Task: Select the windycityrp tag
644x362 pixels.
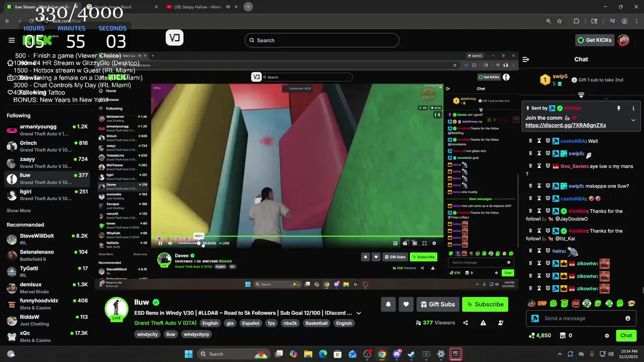Action: click(196, 334)
